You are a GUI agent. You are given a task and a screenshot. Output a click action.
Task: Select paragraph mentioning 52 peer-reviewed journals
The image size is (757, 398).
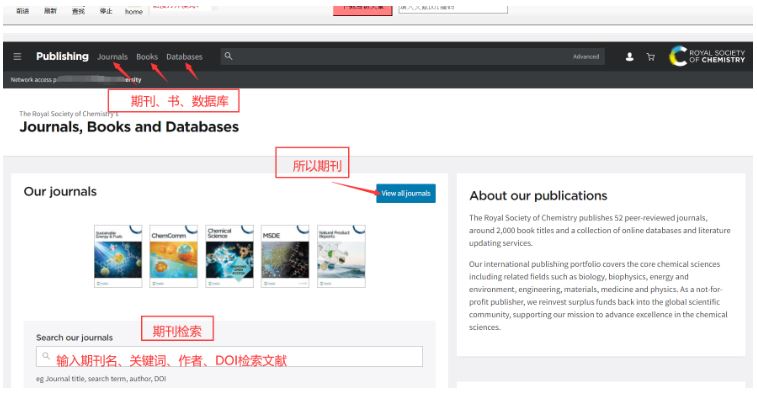600,230
